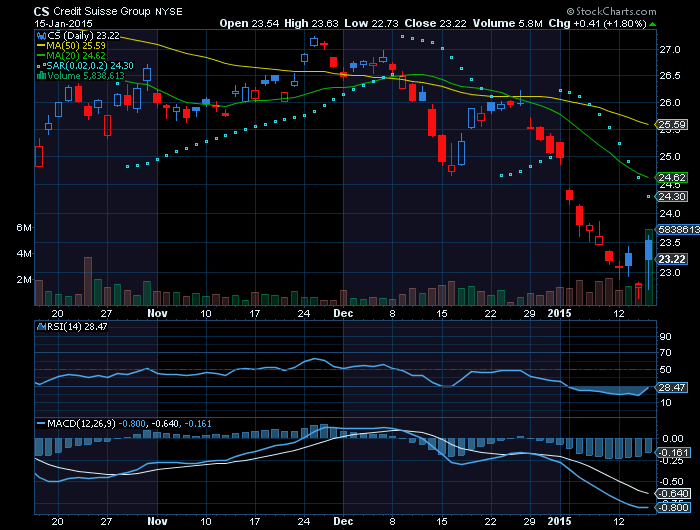
Task: Click the MACD(12,26,9) panel title
Action: (81, 423)
